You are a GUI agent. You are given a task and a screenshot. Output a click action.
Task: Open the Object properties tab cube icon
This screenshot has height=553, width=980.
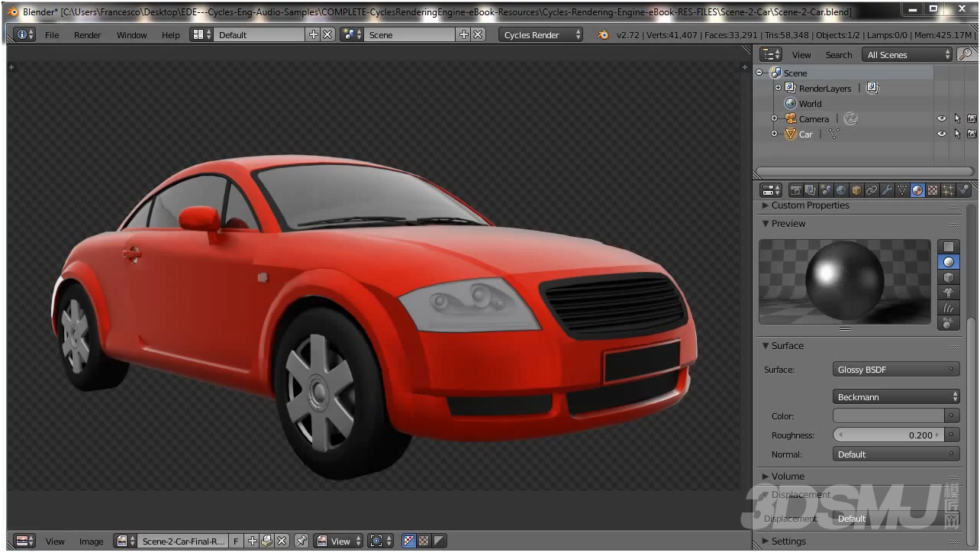856,190
